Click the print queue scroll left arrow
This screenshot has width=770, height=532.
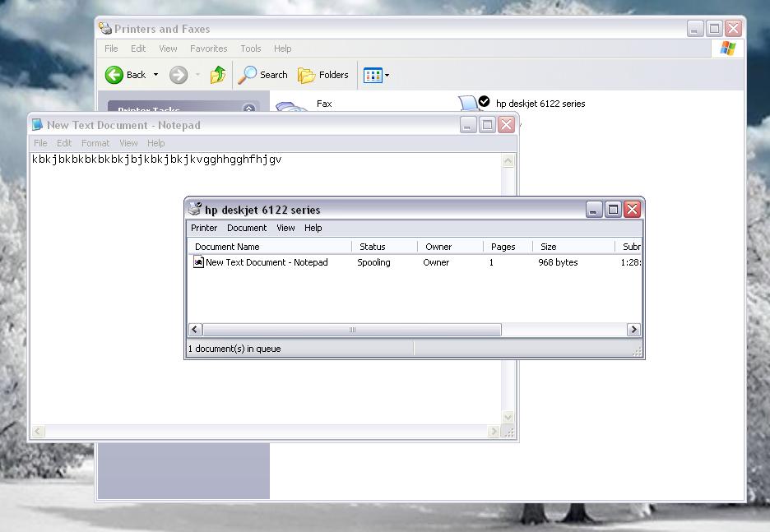click(x=195, y=329)
